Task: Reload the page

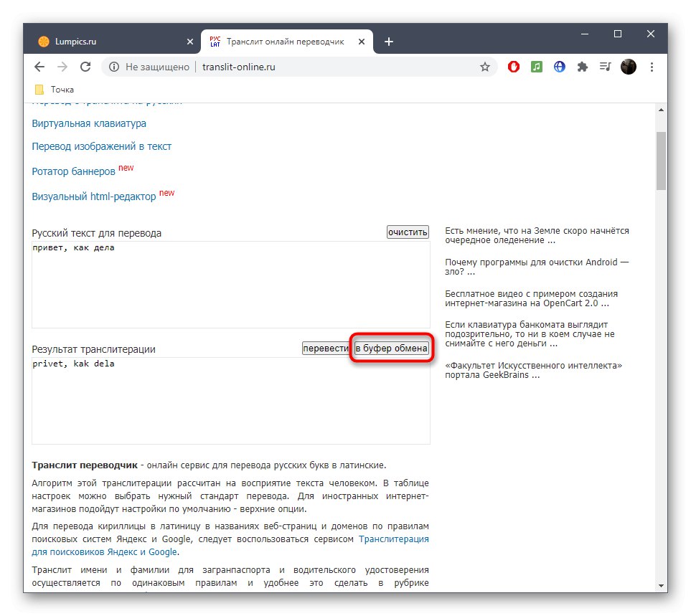Action: tap(85, 66)
